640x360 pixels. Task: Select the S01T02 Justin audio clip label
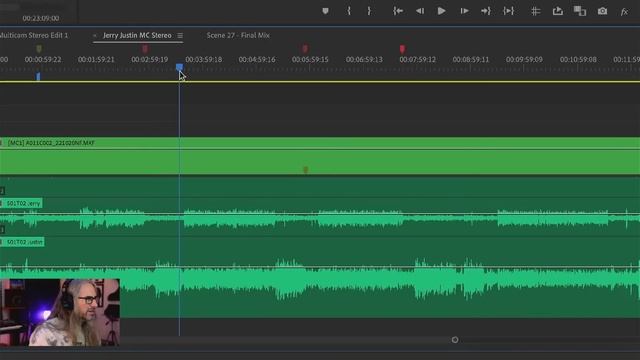24,242
